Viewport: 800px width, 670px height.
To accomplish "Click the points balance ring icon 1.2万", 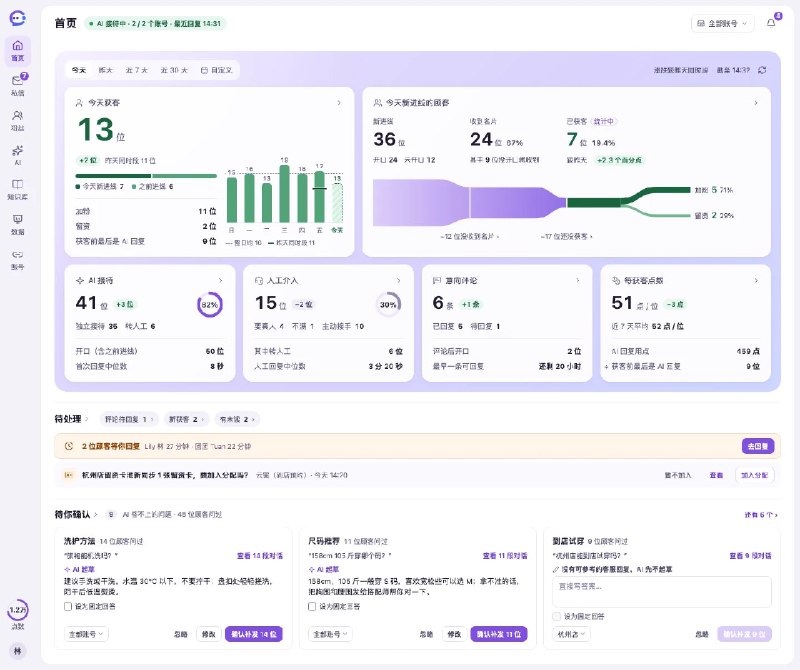I will click(x=18, y=609).
